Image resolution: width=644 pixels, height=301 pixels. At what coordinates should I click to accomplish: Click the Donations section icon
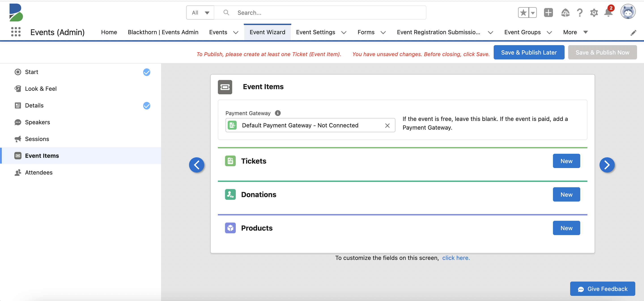230,194
